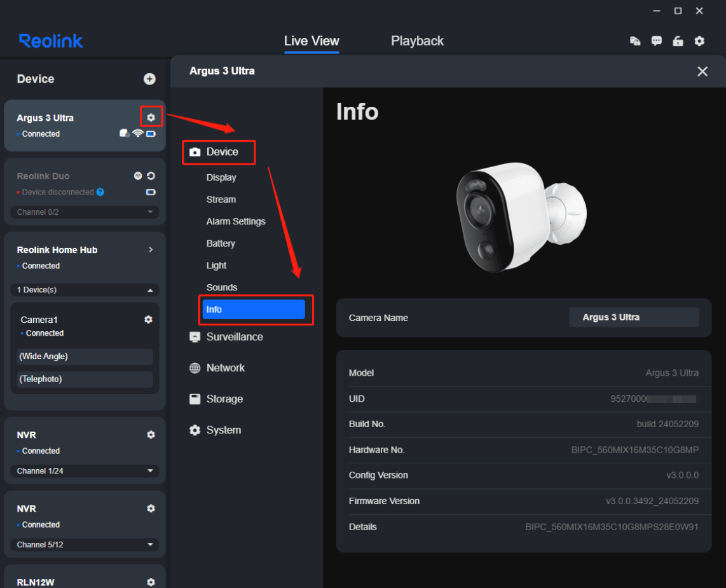Close the Argus 3 Ultra settings panel
This screenshot has height=588, width=726.
[x=702, y=71]
